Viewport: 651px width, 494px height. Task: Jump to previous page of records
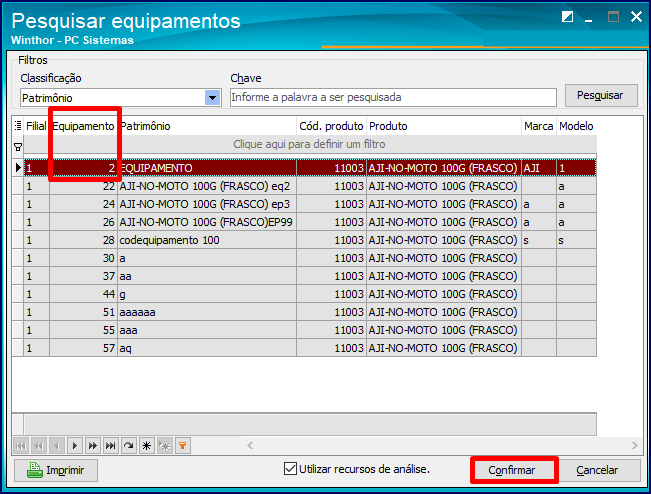point(39,446)
